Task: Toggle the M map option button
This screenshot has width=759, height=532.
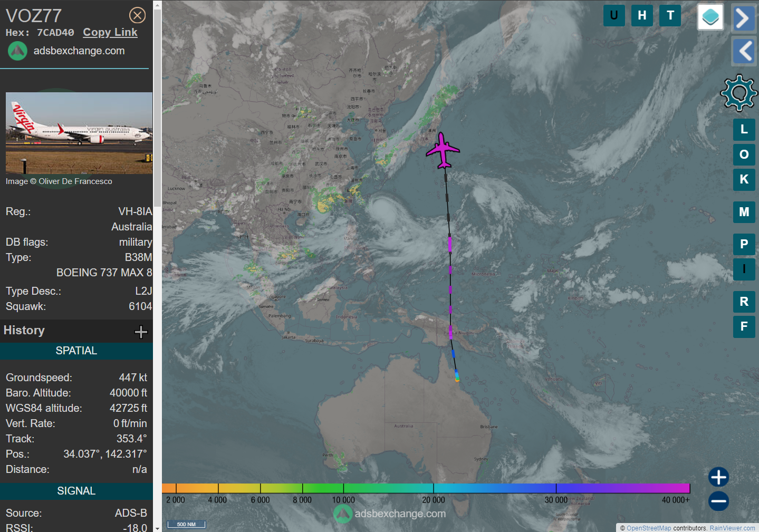Action: click(744, 212)
